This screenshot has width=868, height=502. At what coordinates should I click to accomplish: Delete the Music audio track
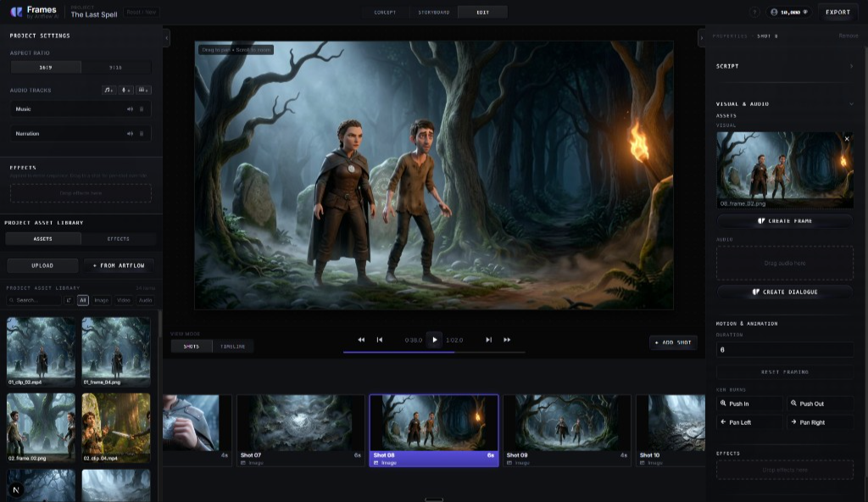(x=142, y=109)
